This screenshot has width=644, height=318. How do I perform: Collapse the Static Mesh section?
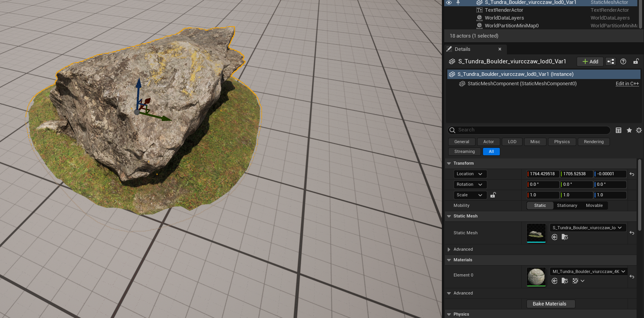(449, 216)
